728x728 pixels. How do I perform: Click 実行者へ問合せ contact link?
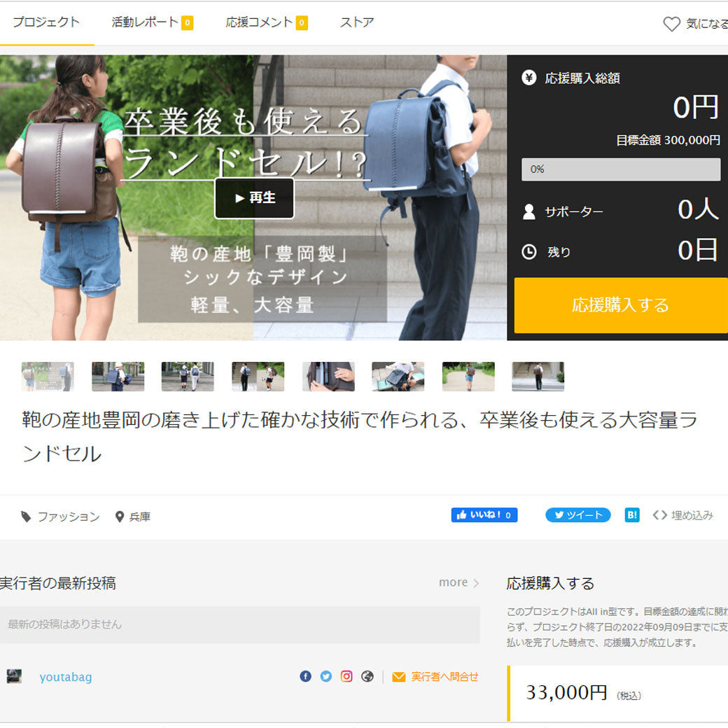coord(435,677)
